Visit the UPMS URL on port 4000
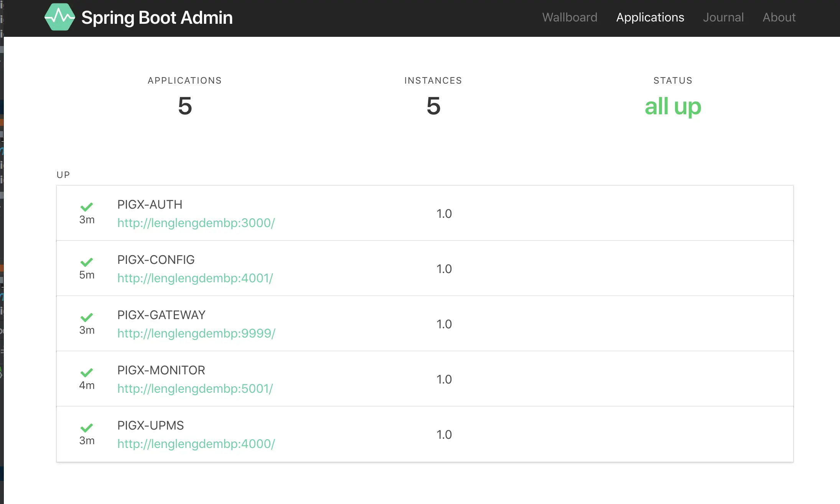840x504 pixels. [x=196, y=444]
